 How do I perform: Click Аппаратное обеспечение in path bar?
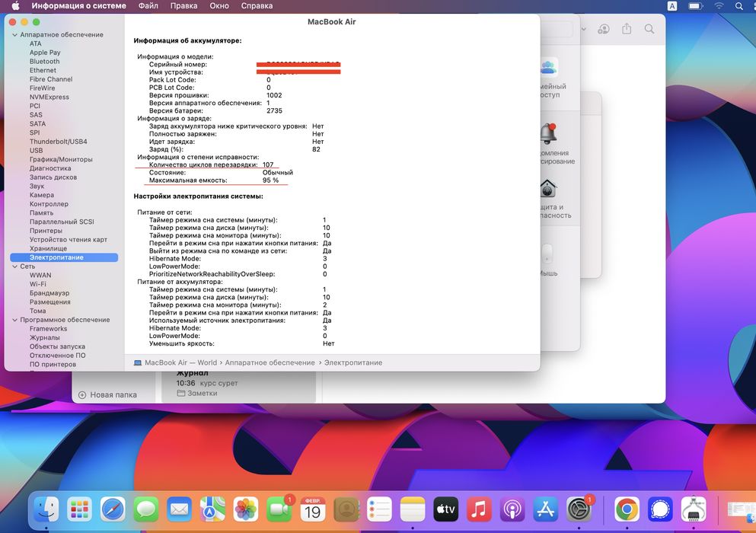tap(270, 362)
